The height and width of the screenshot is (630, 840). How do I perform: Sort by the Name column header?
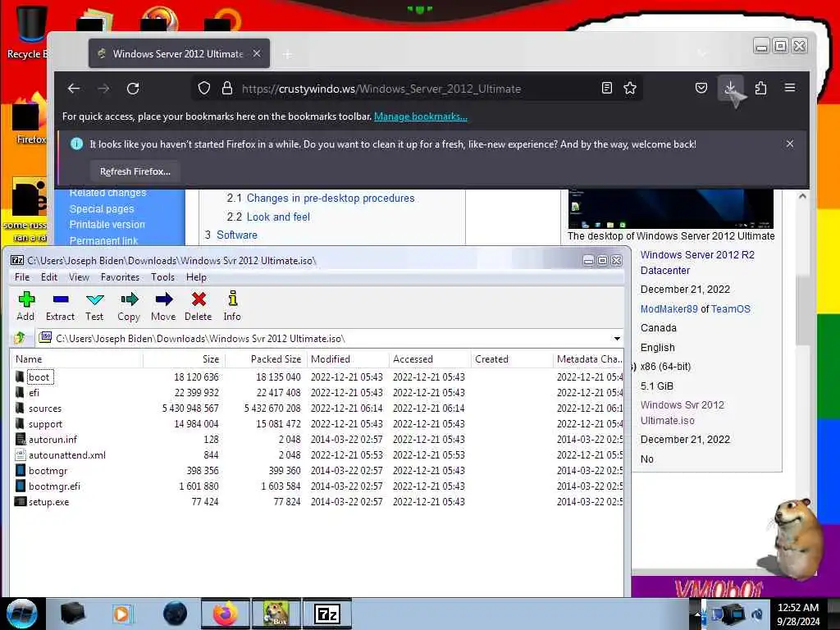pos(77,359)
